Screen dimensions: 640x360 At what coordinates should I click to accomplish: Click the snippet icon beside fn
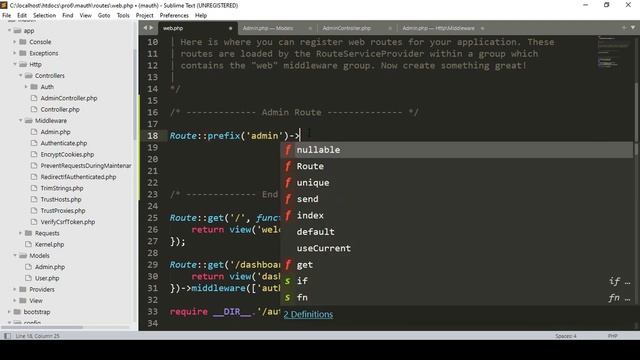[288, 298]
